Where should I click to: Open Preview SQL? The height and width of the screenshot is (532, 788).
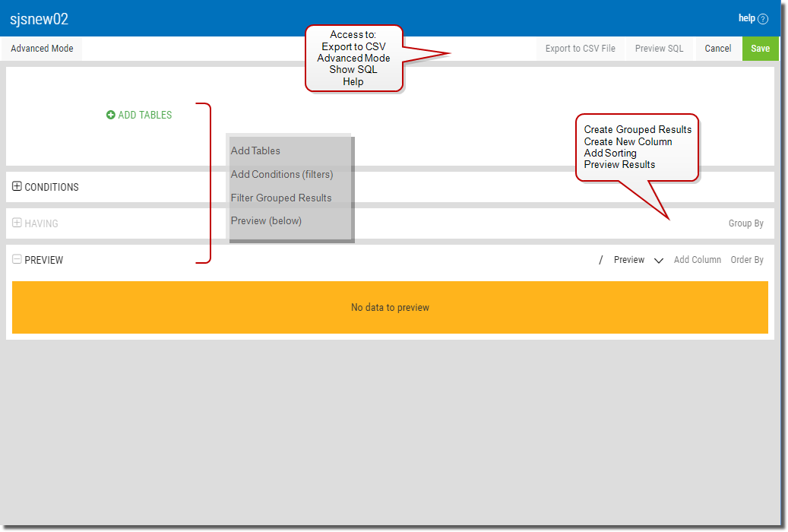click(659, 49)
